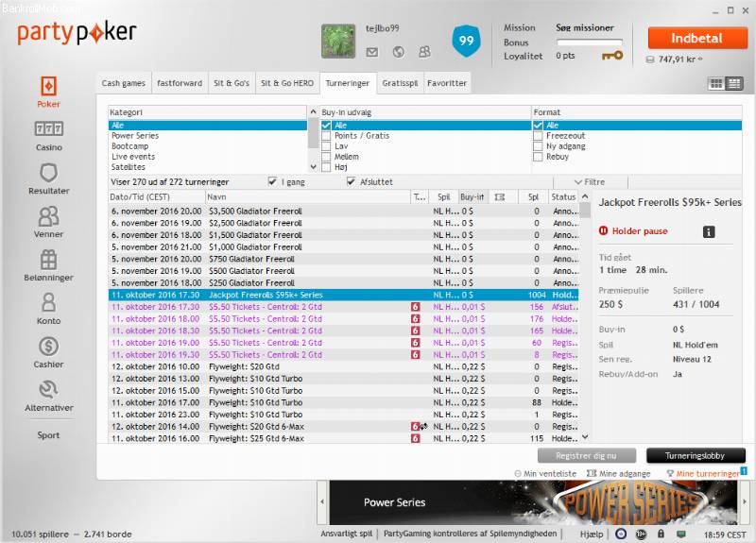Click the Mine turneringer trophy icon
This screenshot has width=756, height=543.
670,474
